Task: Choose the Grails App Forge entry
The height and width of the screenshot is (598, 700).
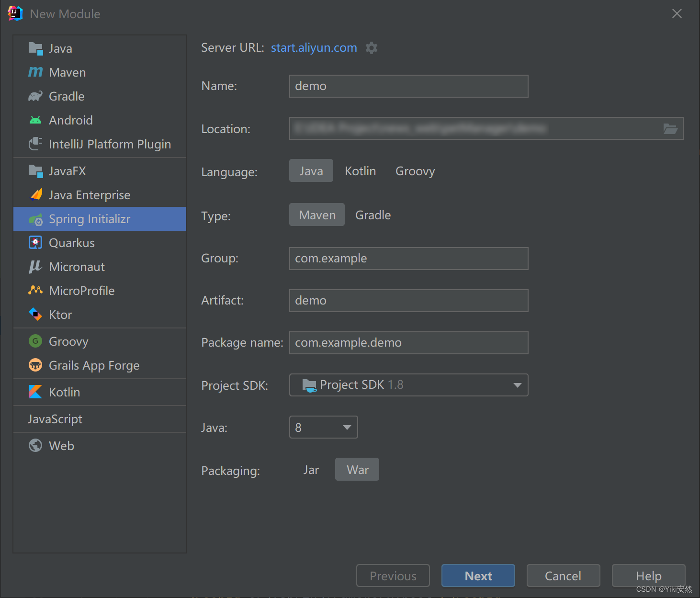Action: 100,365
